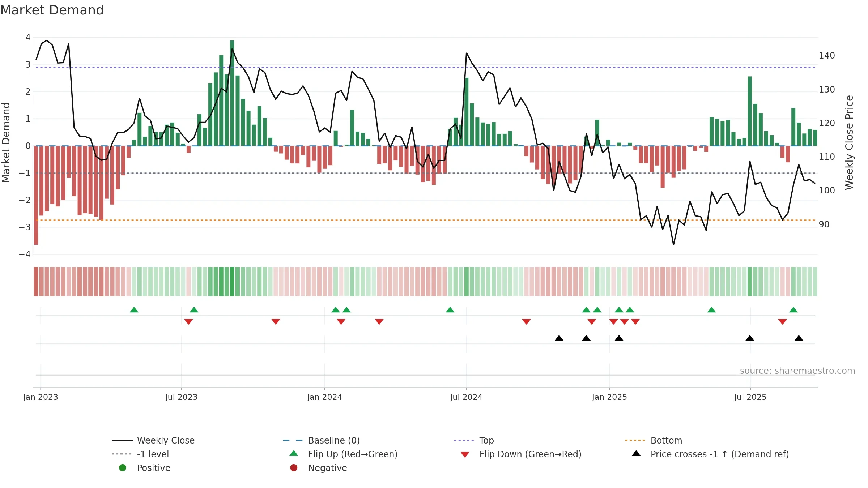The height and width of the screenshot is (488, 868).
Task: Select the last green flip-up marker, after Jul 2025
Action: [793, 310]
